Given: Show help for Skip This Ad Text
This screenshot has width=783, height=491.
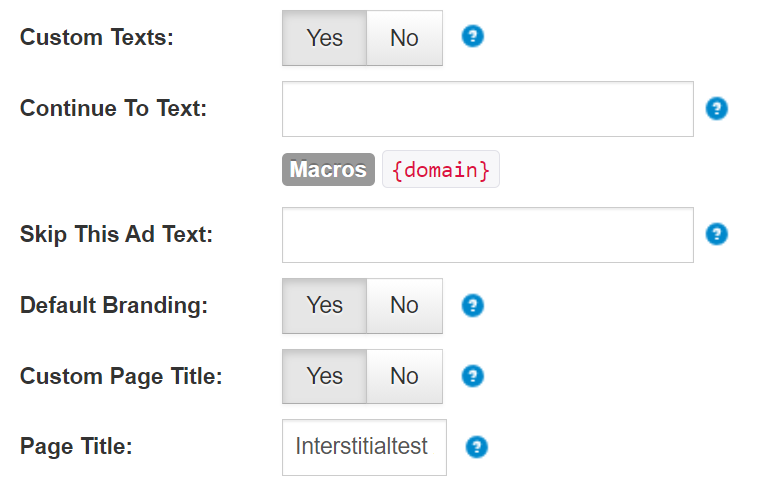Looking at the screenshot, I should pyautogui.click(x=716, y=234).
